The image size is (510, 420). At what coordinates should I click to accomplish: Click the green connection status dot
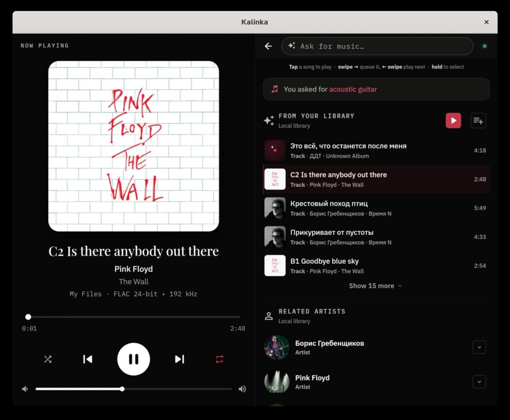point(484,46)
